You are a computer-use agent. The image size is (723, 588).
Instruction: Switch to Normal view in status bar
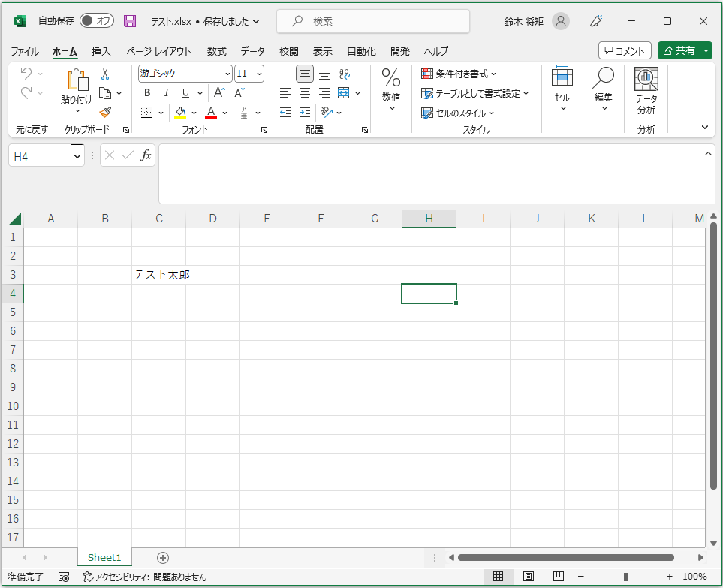(498, 577)
